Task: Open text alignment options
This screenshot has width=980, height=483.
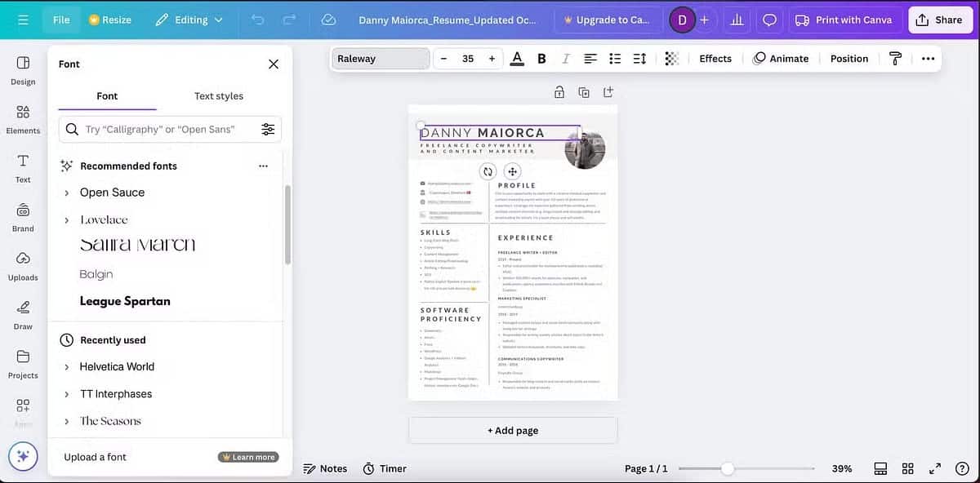Action: pyautogui.click(x=590, y=59)
